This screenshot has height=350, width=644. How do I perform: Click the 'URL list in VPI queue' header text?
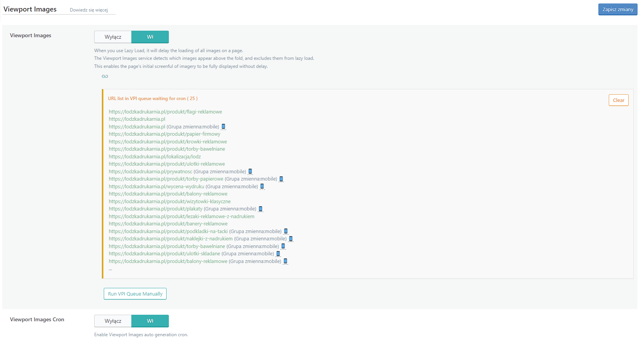(x=153, y=99)
